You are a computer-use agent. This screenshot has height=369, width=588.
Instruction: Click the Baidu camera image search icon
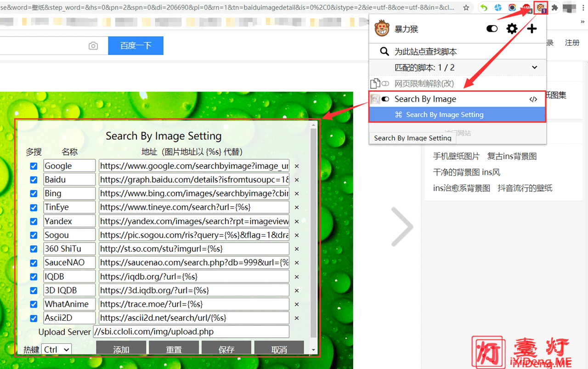point(93,46)
